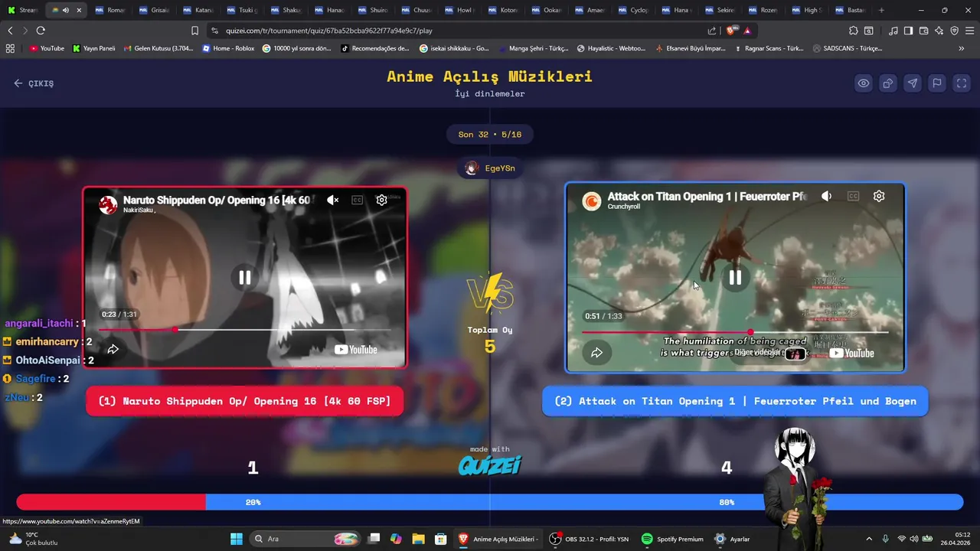980x551 pixels.
Task: Switch to the Bastar tab
Action: pyautogui.click(x=851, y=10)
